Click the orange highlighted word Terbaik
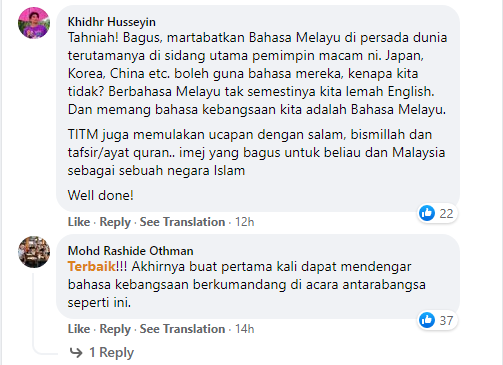Viewport: 503px width, 365px height. tap(92, 267)
